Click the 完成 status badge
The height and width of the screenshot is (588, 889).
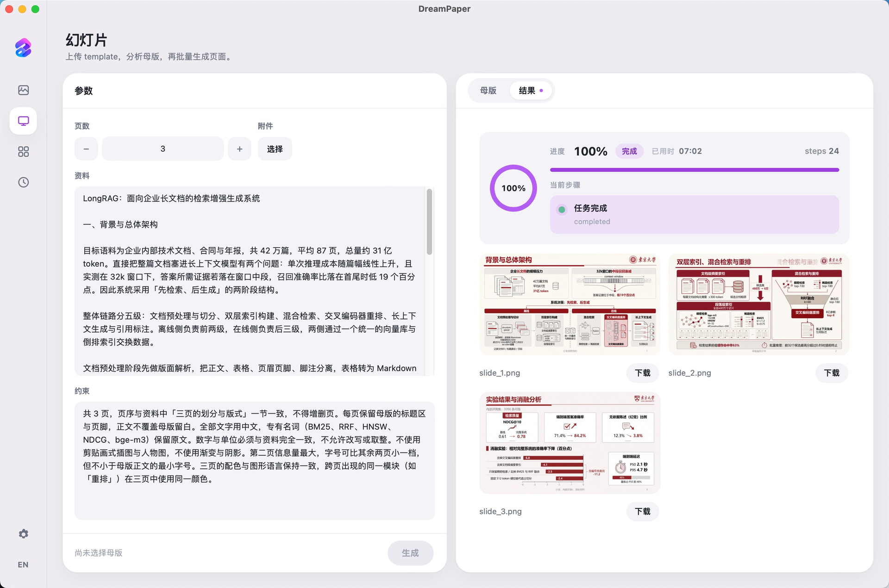tap(629, 151)
